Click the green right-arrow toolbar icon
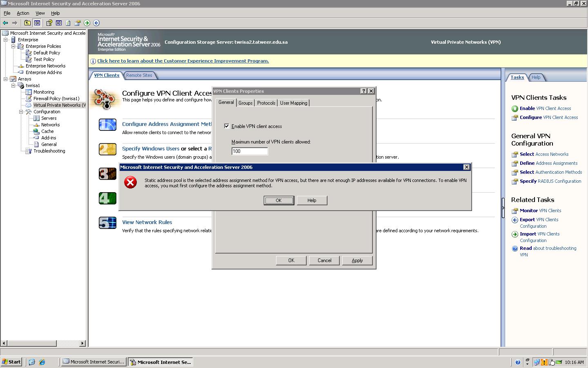 (87, 23)
